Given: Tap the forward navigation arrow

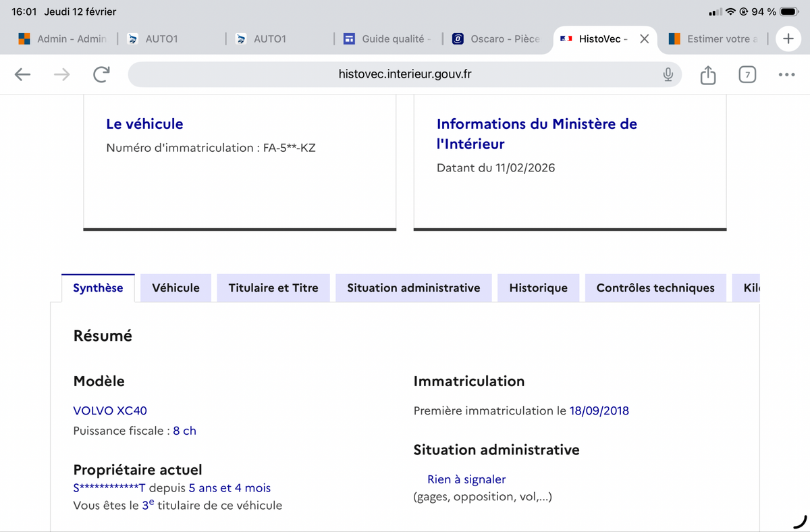Looking at the screenshot, I should [x=61, y=74].
